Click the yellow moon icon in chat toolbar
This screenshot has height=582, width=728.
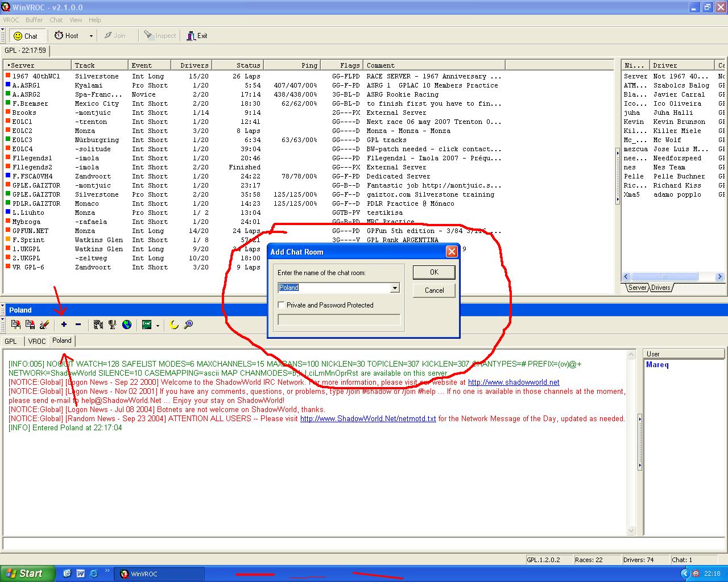pos(174,325)
